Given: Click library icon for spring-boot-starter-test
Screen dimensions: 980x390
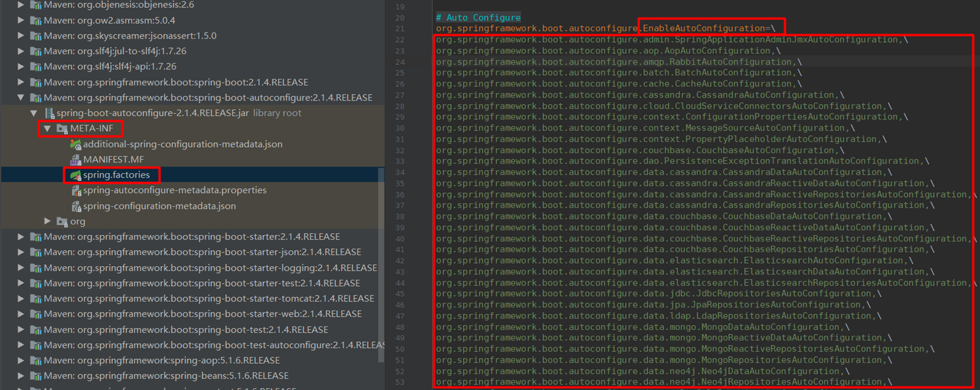Looking at the screenshot, I should pyautogui.click(x=35, y=283).
